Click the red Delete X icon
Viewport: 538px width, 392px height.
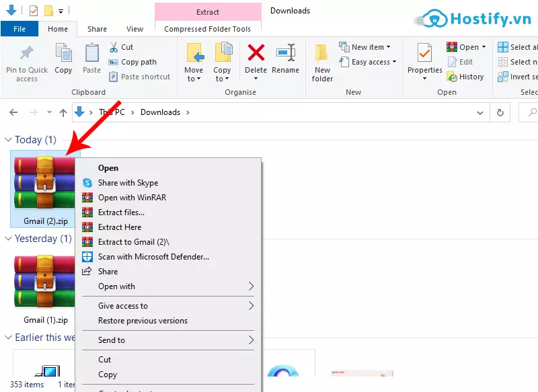click(256, 53)
